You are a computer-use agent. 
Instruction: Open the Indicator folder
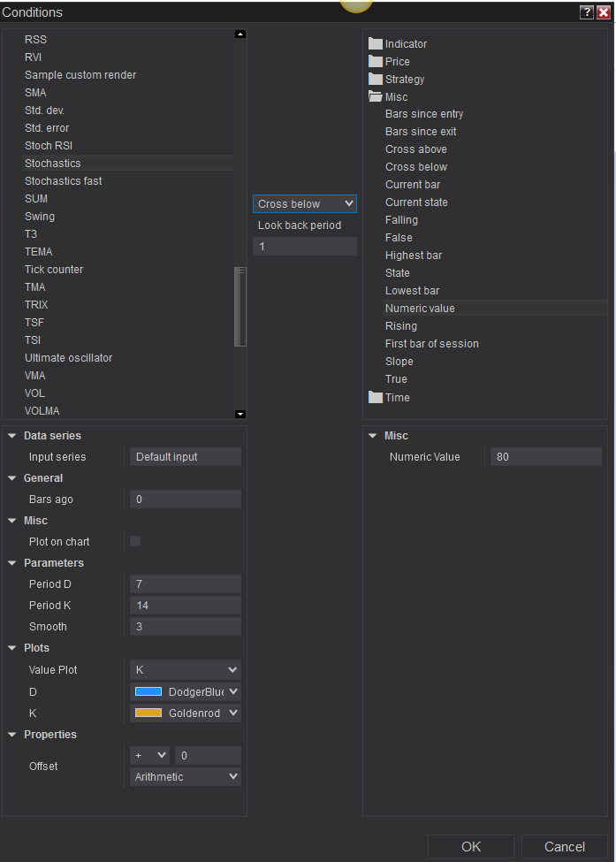pos(406,44)
